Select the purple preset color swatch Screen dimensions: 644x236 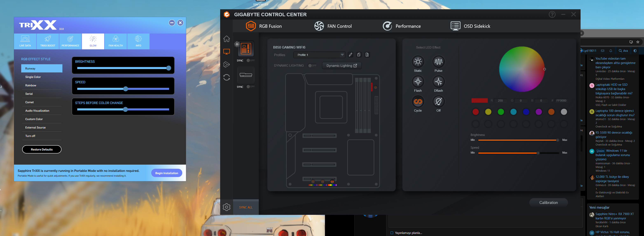[x=539, y=112]
